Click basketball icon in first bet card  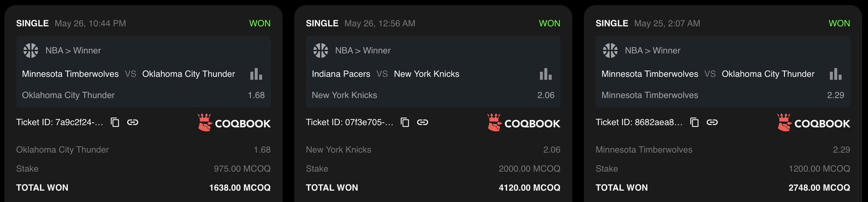tap(31, 51)
